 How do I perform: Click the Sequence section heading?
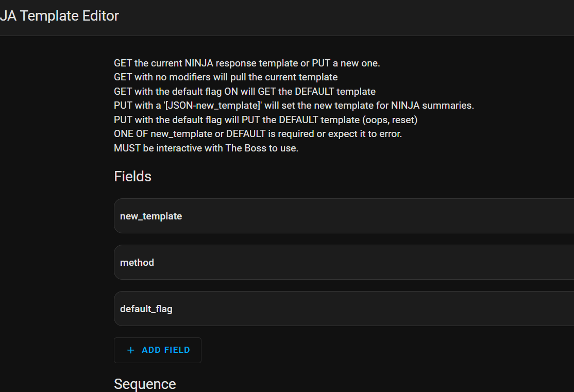point(145,384)
